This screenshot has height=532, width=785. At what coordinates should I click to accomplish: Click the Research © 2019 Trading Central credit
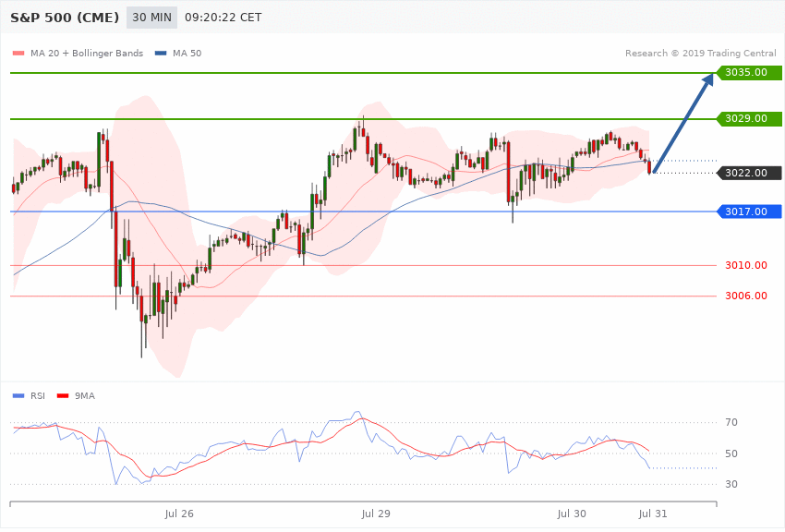click(700, 53)
